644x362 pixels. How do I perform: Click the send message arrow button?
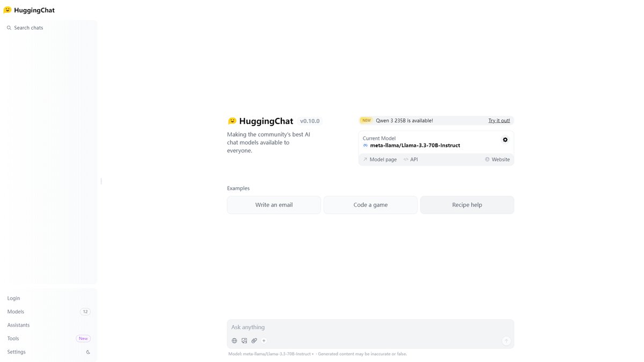506,341
